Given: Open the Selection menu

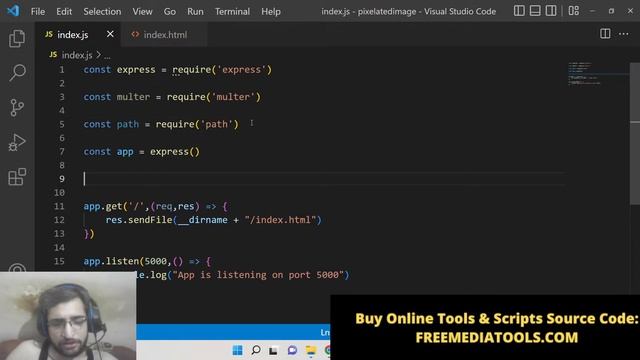Looking at the screenshot, I should click(x=102, y=11).
